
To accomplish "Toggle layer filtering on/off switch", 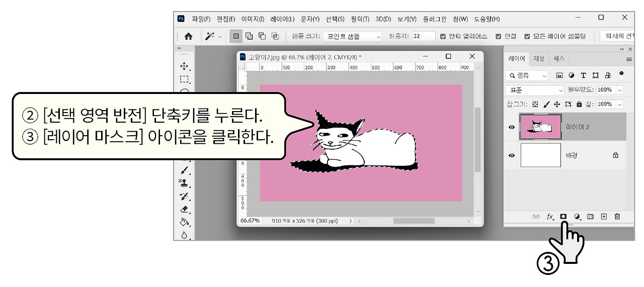I will [x=621, y=75].
